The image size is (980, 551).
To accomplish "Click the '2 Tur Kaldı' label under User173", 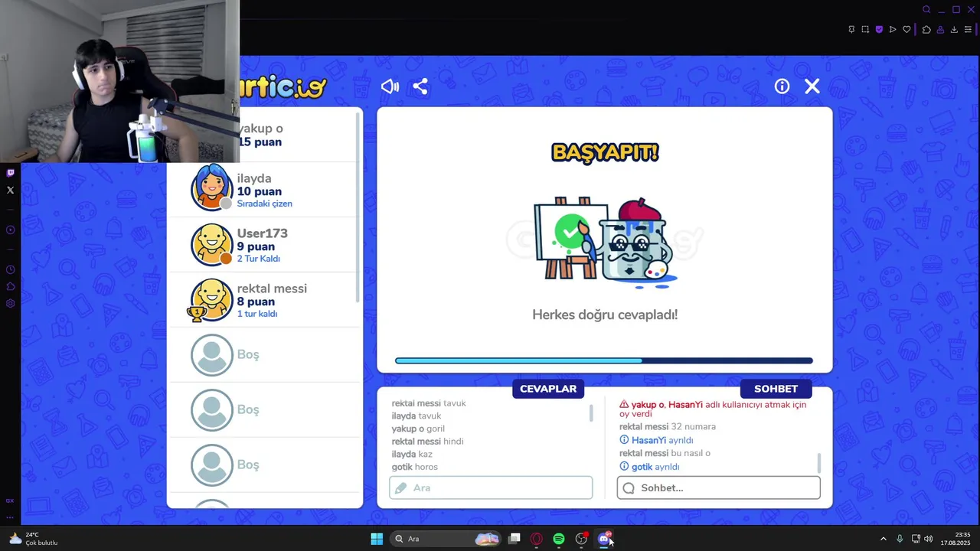I will [x=258, y=259].
